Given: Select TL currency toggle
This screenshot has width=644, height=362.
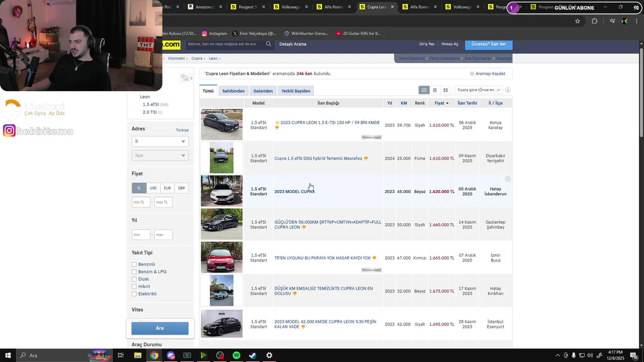Looking at the screenshot, I should [x=139, y=188].
